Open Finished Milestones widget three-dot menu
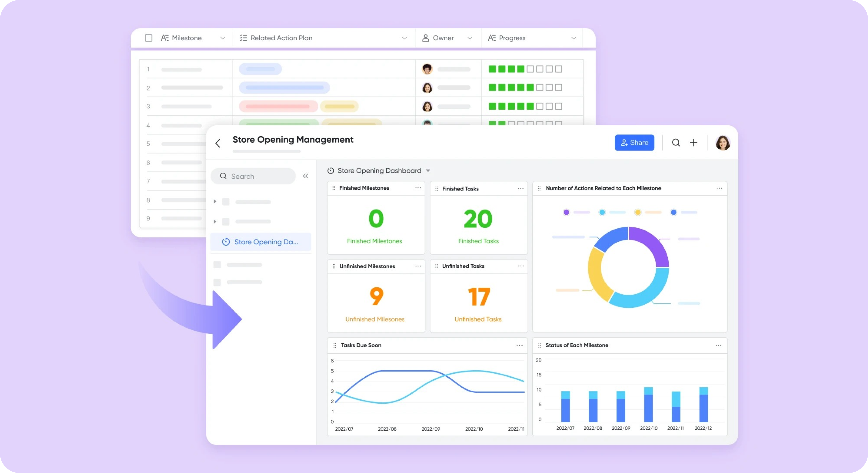The width and height of the screenshot is (868, 473). pyautogui.click(x=418, y=188)
